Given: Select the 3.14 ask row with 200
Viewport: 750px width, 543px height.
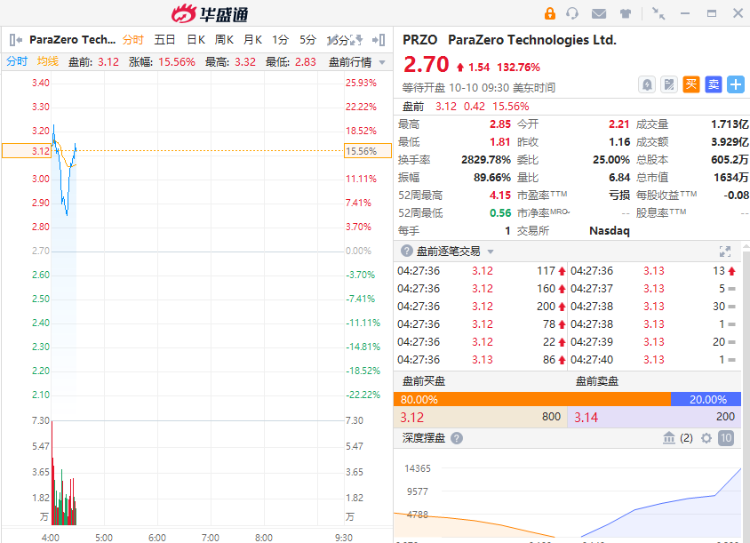Looking at the screenshot, I should (654, 417).
